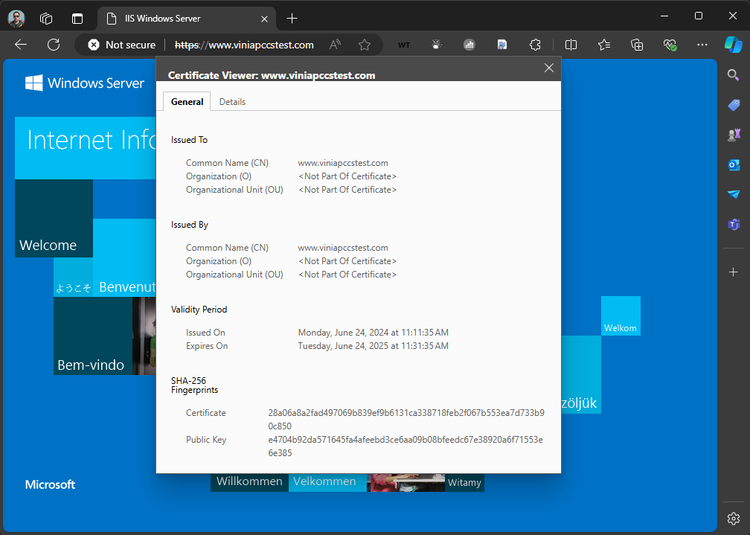The height and width of the screenshot is (535, 750).
Task: Open the Outlook icon in sidebar
Action: pyautogui.click(x=733, y=165)
